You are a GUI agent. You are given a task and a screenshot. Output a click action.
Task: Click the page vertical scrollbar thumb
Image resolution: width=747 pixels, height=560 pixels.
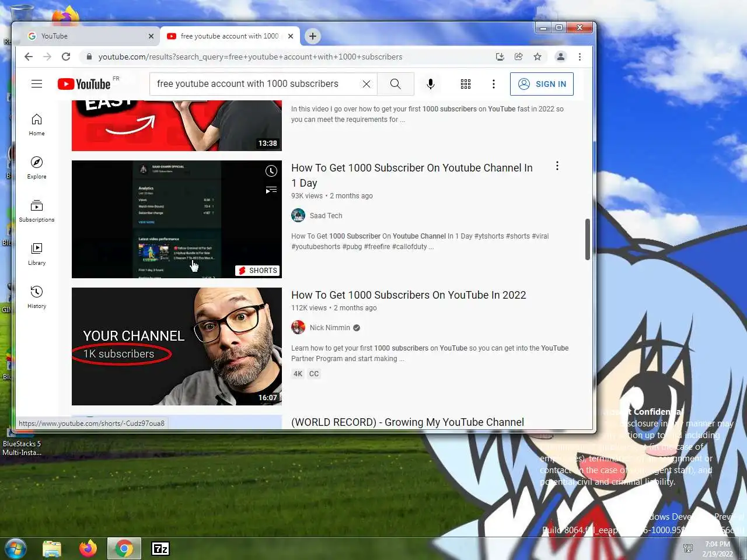(587, 239)
